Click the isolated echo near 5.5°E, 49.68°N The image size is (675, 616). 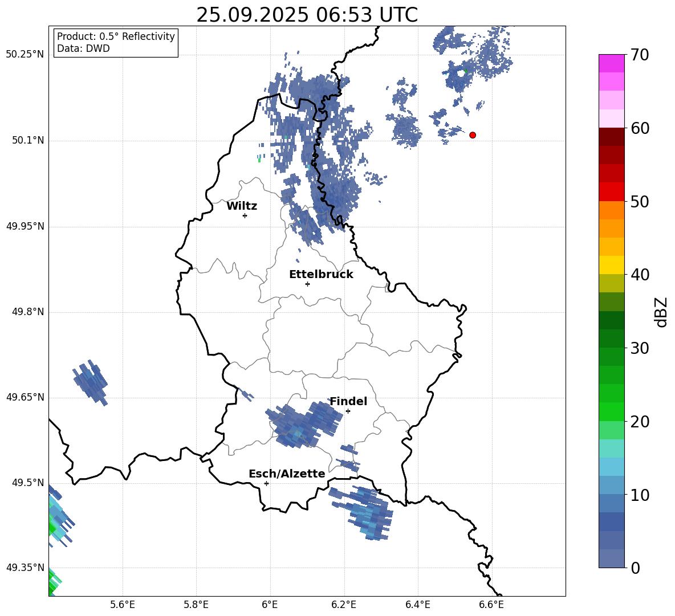pyautogui.click(x=91, y=382)
